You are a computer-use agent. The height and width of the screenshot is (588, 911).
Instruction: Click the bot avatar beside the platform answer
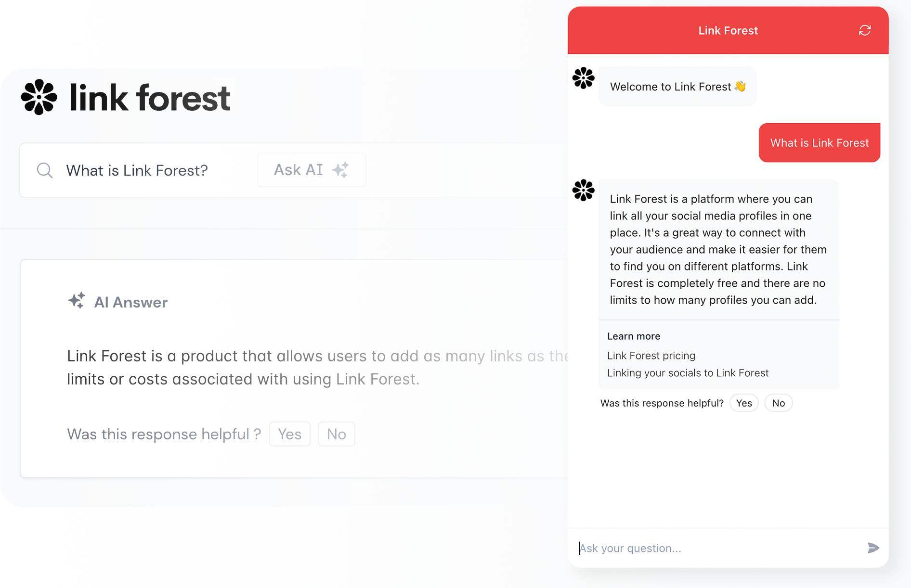click(584, 190)
